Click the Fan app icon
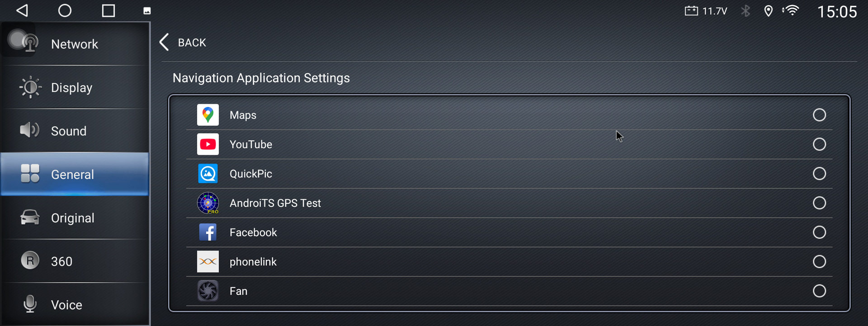 point(208,291)
